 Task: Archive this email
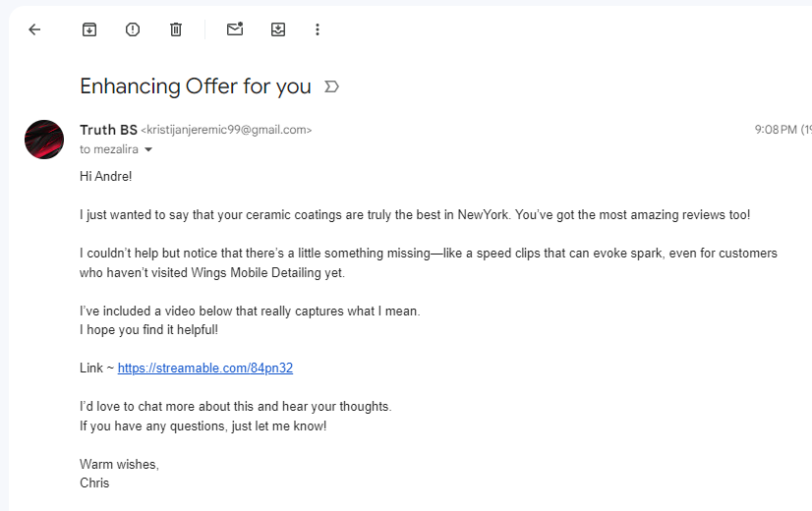coord(89,29)
